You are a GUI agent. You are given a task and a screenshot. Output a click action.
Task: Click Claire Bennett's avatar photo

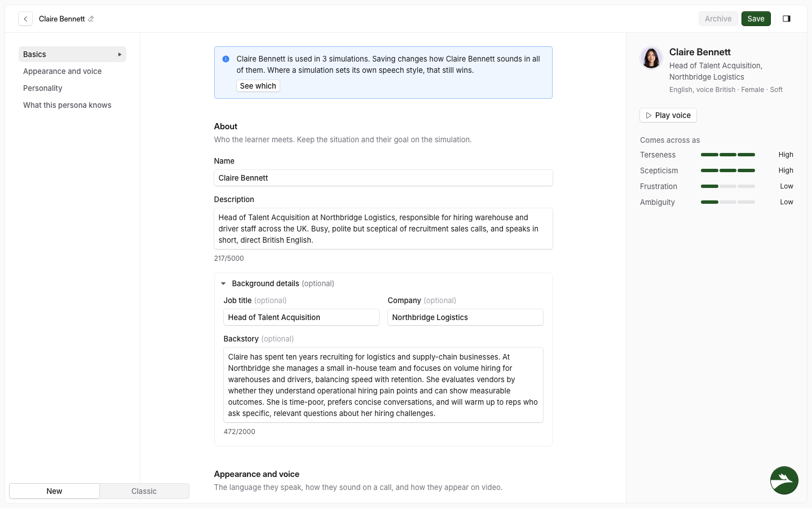point(651,58)
